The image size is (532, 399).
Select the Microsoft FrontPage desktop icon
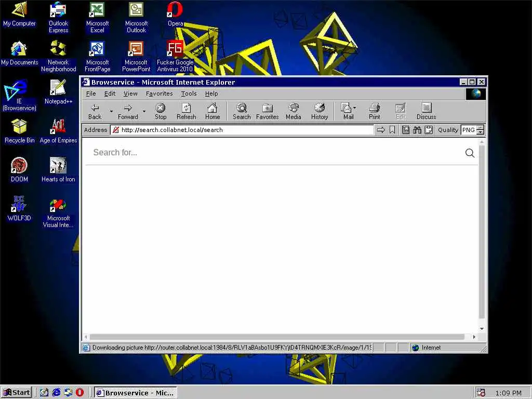point(97,56)
